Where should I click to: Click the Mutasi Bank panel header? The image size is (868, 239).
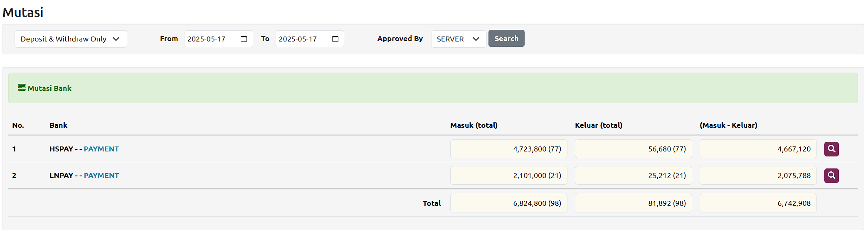[x=432, y=88]
